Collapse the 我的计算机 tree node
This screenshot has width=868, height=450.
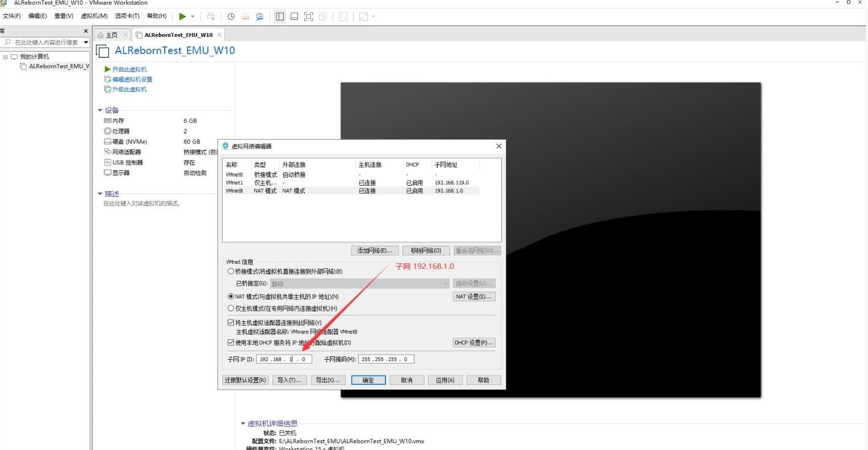[x=5, y=57]
